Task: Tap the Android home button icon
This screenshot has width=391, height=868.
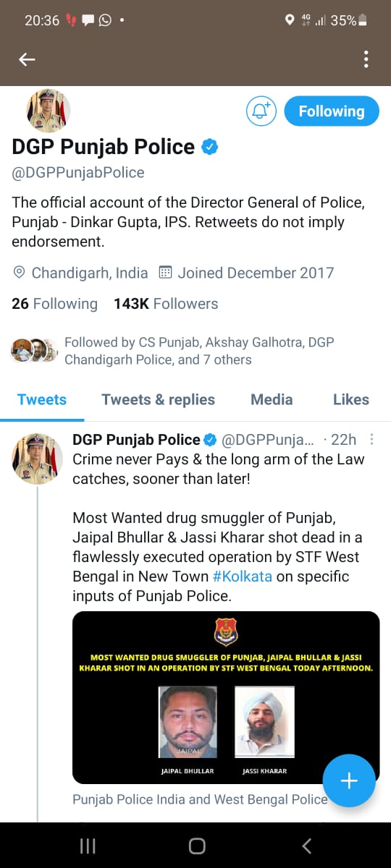Action: tap(196, 846)
